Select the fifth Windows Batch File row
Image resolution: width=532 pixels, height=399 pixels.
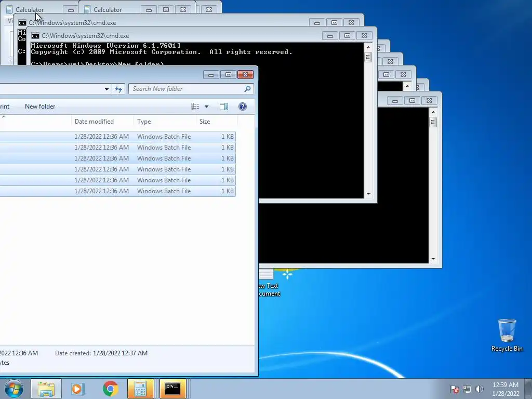pos(118,180)
